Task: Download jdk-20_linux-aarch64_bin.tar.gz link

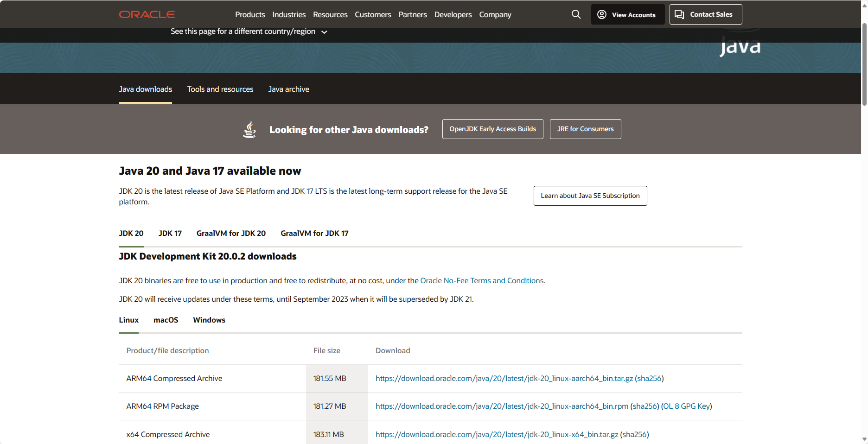Action: pos(504,378)
